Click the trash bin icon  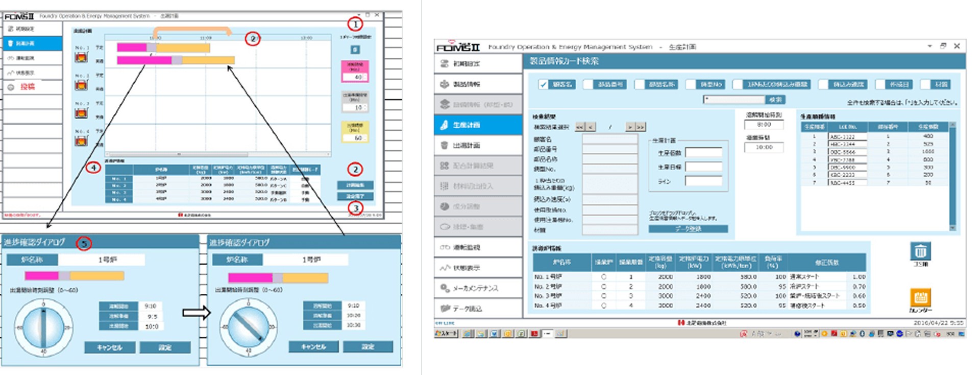[920, 251]
